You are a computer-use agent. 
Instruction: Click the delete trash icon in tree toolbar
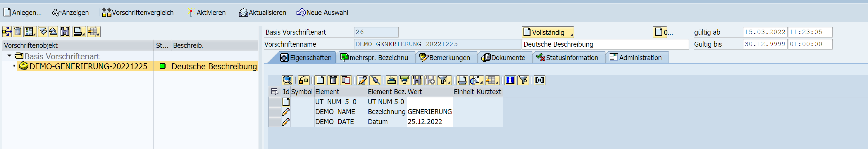18,32
